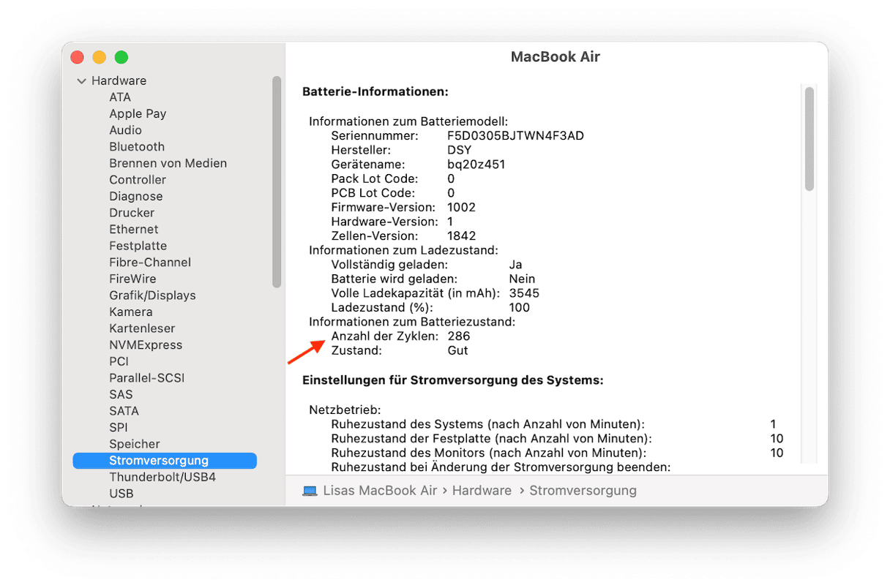The width and height of the screenshot is (890, 588).
Task: Select Audio in the hardware list
Action: pyautogui.click(x=125, y=130)
